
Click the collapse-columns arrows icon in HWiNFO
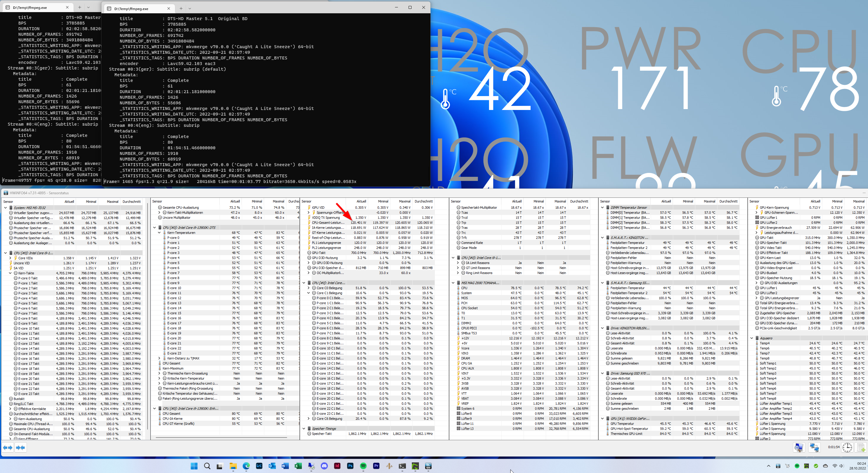coord(20,448)
